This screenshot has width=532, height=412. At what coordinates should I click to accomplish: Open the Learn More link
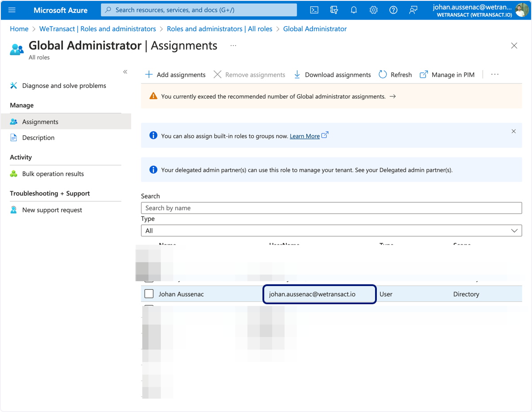305,136
